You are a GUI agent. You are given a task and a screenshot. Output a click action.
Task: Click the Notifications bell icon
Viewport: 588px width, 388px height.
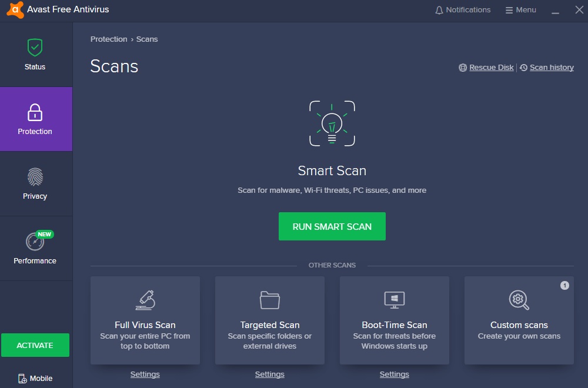tap(439, 10)
